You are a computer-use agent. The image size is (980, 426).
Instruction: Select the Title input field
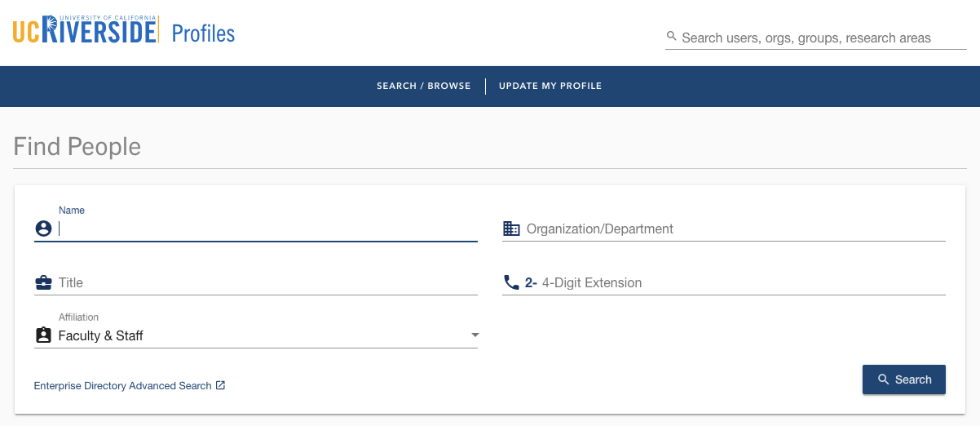(267, 283)
